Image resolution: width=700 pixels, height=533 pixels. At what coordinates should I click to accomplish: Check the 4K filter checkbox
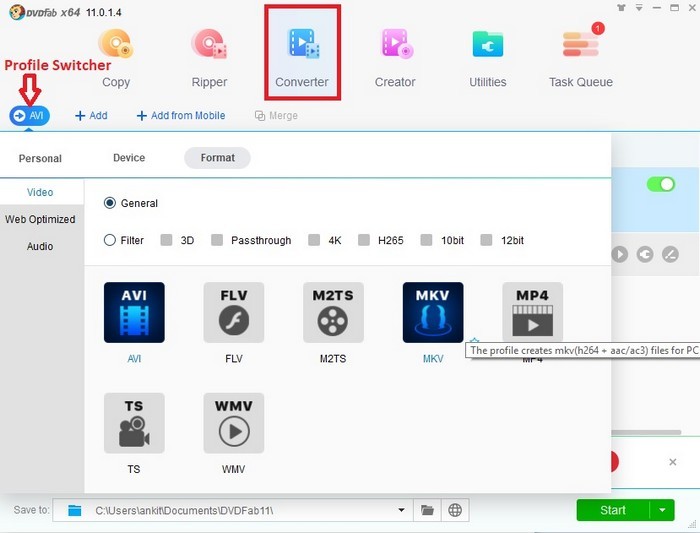pyautogui.click(x=314, y=240)
